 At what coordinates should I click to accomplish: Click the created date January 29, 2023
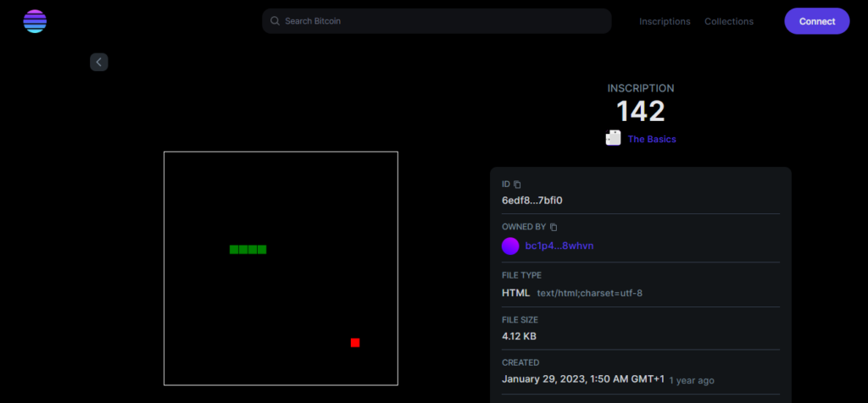click(x=582, y=379)
